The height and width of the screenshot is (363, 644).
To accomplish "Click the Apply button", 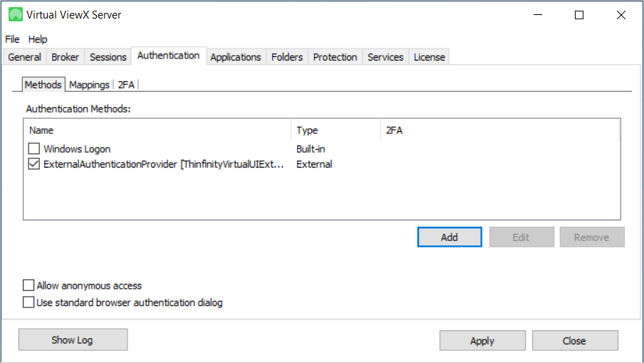I will click(x=482, y=341).
